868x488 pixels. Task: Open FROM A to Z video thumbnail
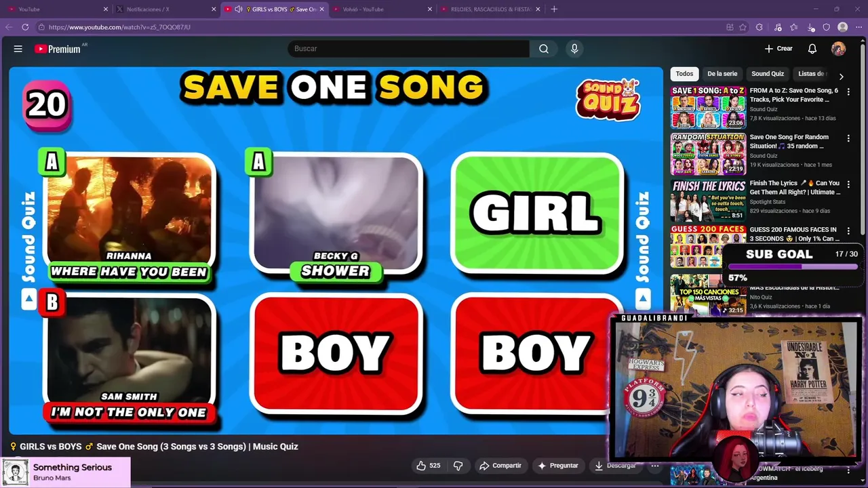pyautogui.click(x=708, y=107)
